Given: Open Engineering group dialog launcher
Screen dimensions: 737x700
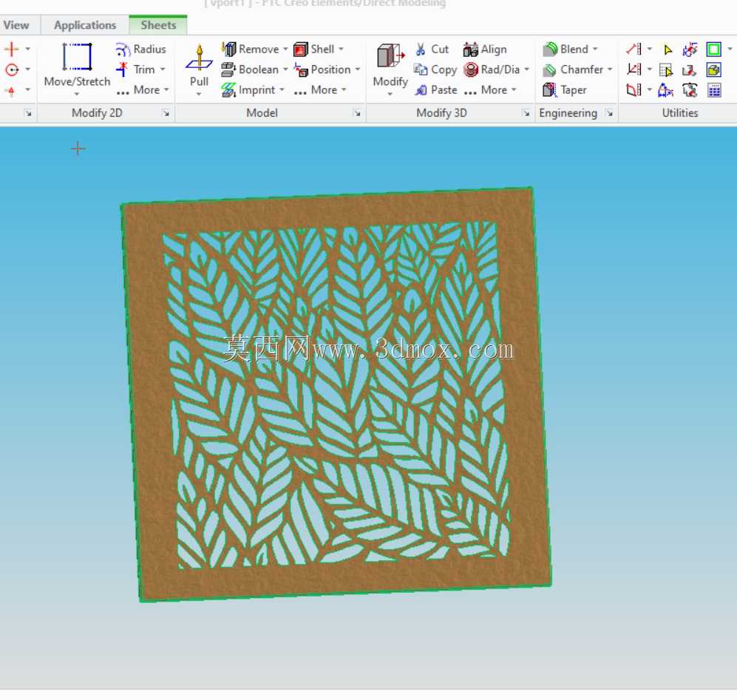Looking at the screenshot, I should (x=609, y=113).
